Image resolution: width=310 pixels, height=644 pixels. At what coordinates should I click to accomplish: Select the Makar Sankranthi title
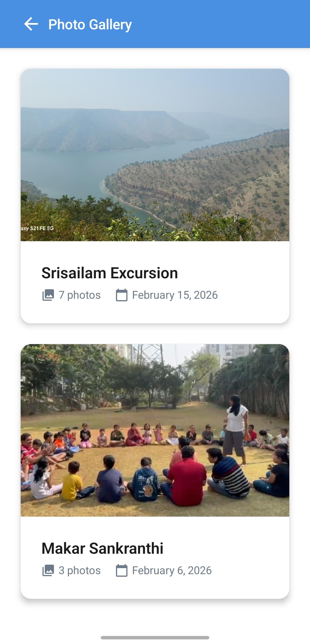pos(102,549)
